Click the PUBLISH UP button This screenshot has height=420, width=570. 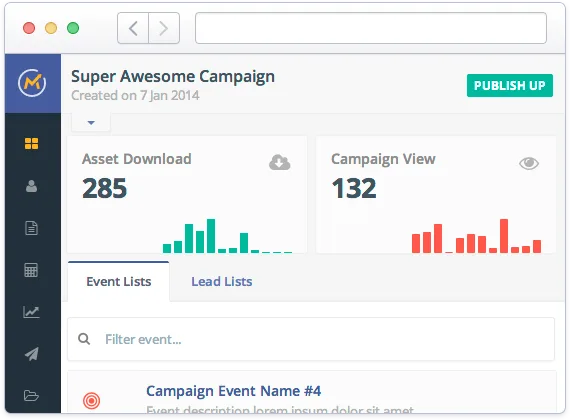point(510,85)
